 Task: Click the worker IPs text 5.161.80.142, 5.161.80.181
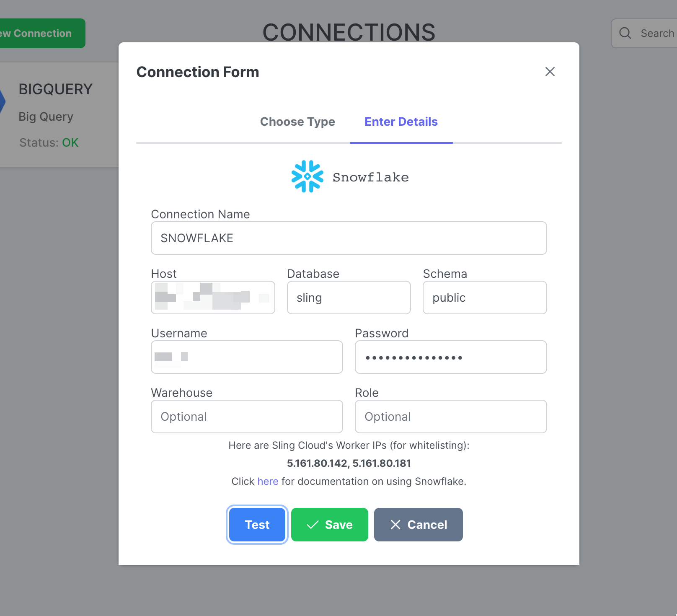349,463
